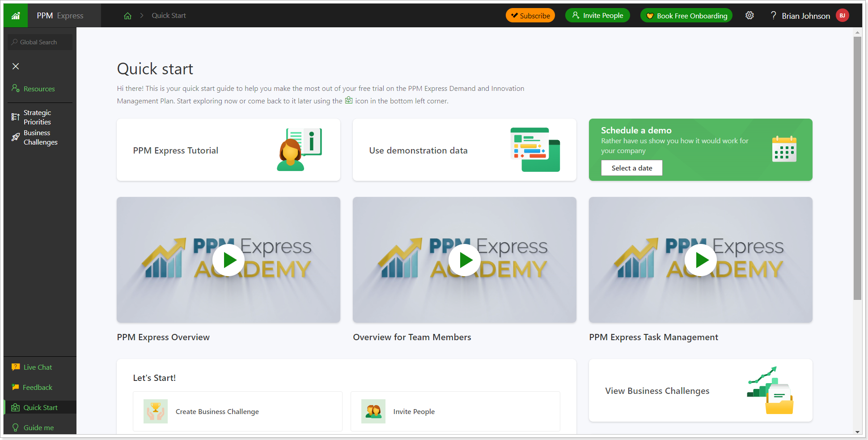Open Business Challenges in sidebar

point(40,137)
